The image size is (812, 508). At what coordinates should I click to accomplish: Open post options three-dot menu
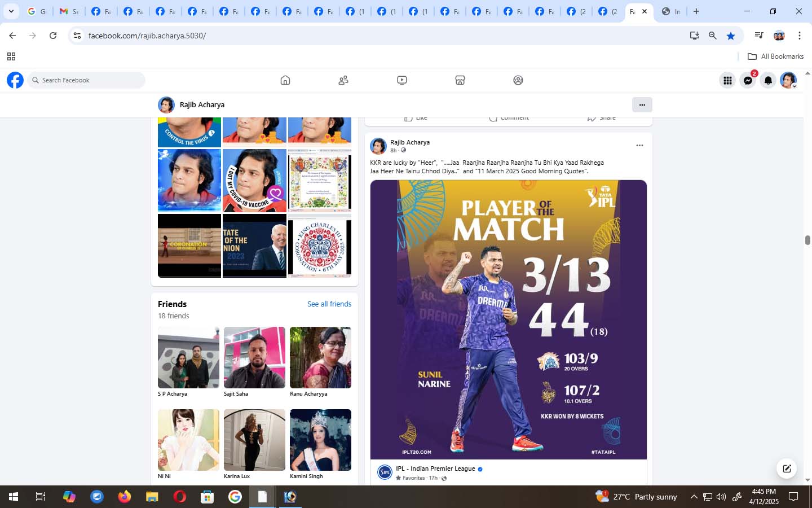[x=639, y=146]
